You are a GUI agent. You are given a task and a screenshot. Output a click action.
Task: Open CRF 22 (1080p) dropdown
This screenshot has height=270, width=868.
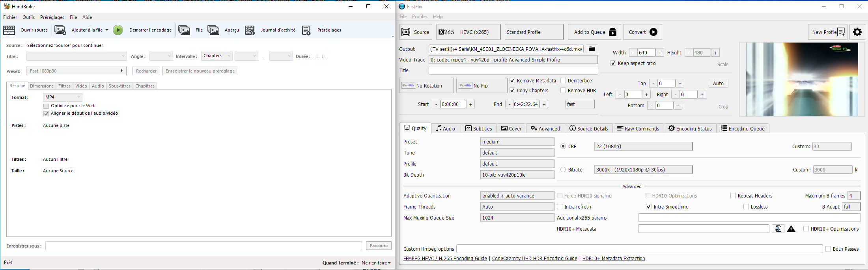pos(643,146)
